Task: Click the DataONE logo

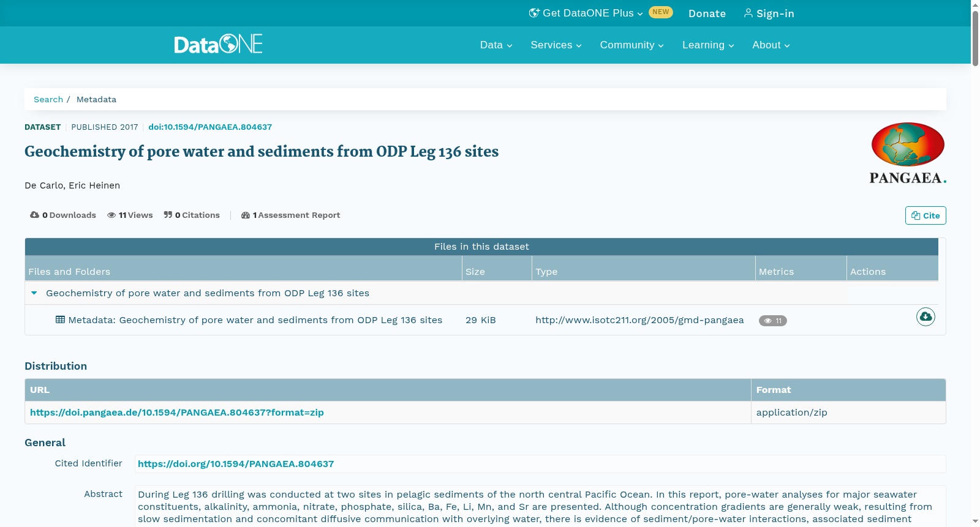Action: pos(218,44)
